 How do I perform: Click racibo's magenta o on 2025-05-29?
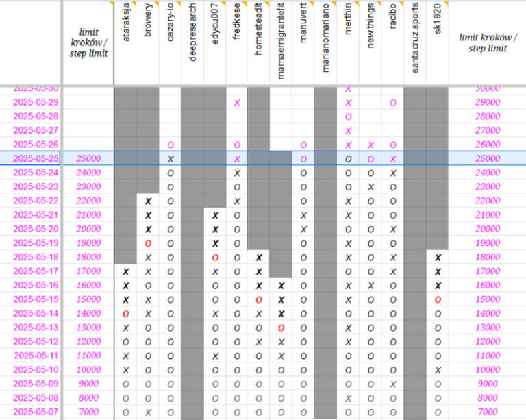(393, 103)
